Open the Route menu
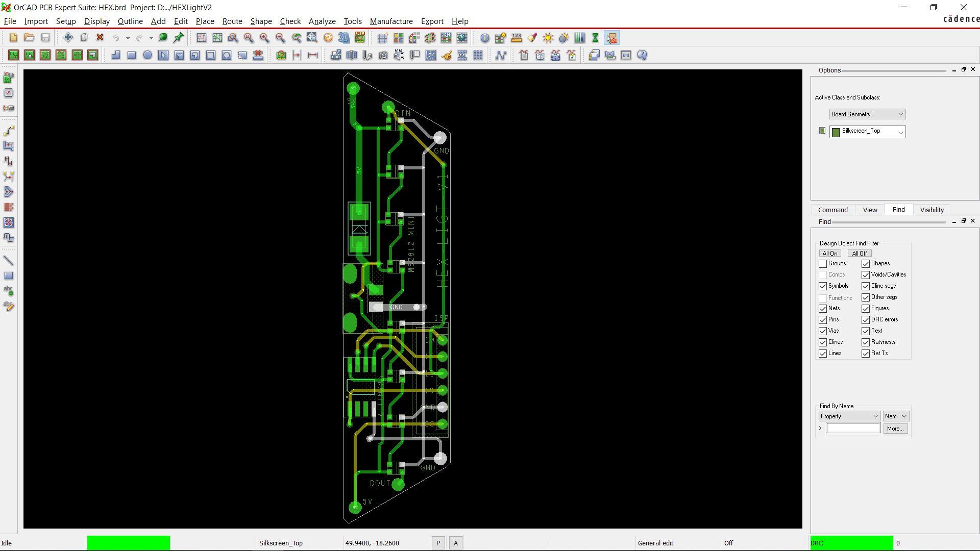Viewport: 980px width, 551px height. point(232,21)
